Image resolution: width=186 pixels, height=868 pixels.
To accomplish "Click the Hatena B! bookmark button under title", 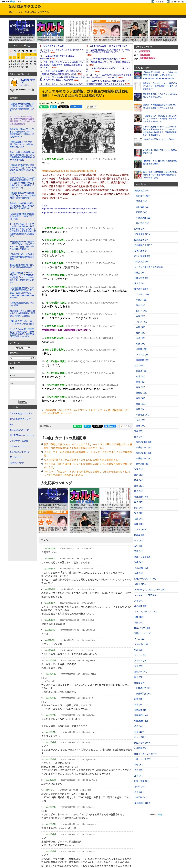I will click(53, 107).
